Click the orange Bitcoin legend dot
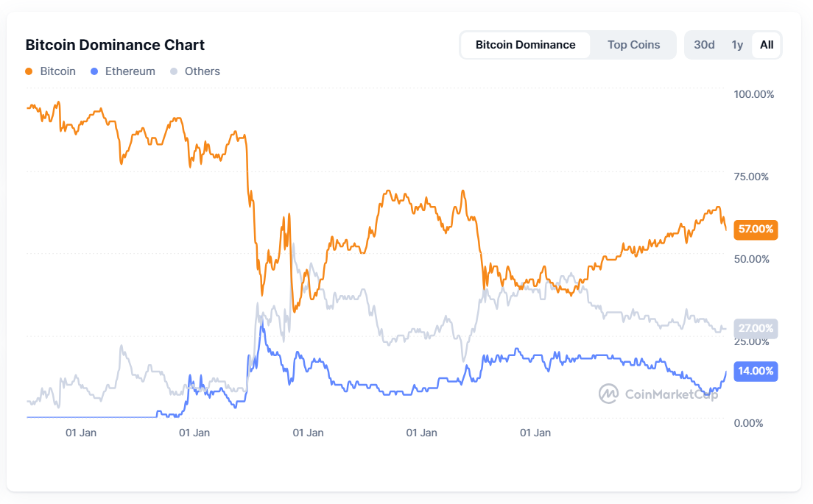 [30, 71]
